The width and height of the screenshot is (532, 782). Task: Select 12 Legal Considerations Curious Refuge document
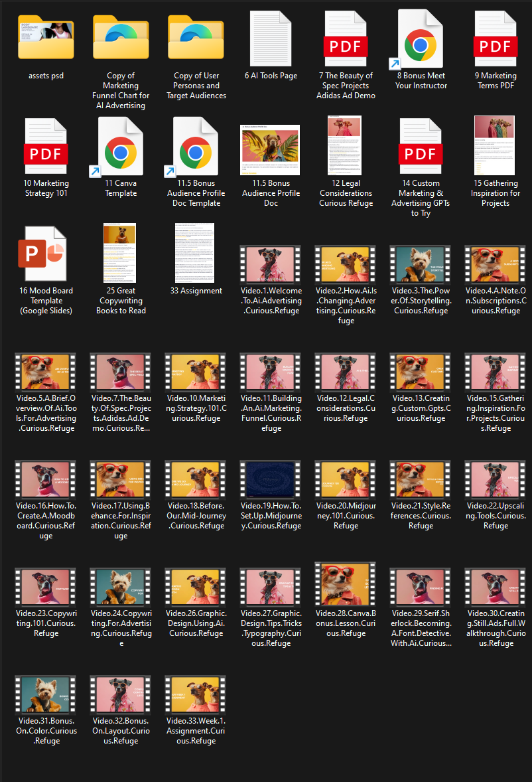346,146
